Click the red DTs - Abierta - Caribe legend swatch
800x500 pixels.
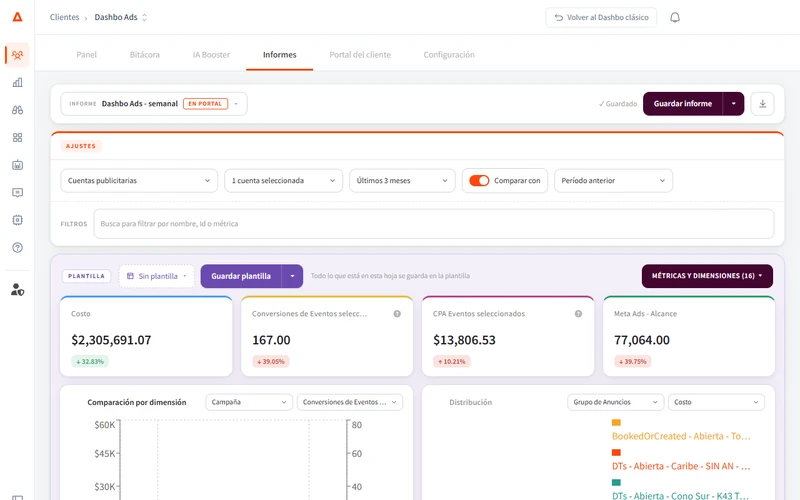[x=616, y=453]
